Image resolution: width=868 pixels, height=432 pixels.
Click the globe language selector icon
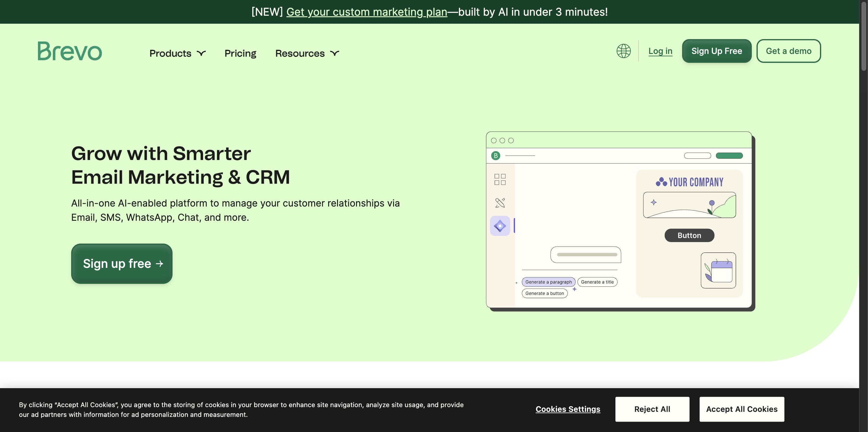tap(623, 51)
